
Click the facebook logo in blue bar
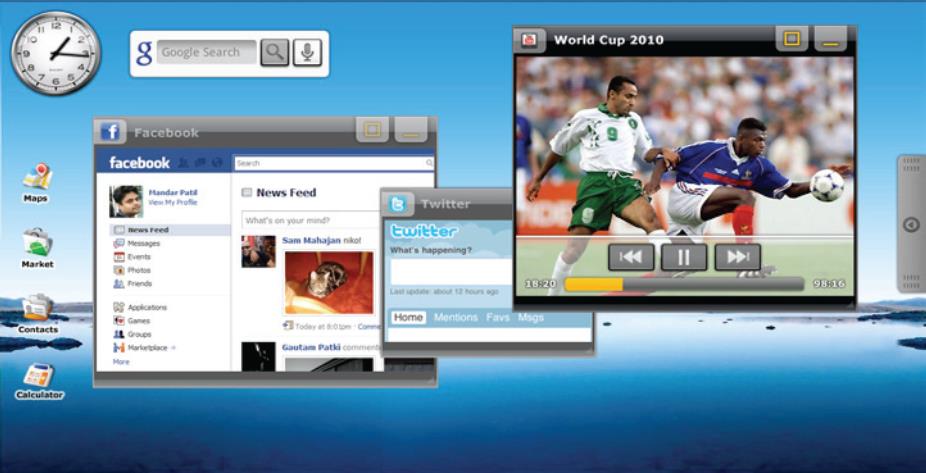click(x=139, y=163)
